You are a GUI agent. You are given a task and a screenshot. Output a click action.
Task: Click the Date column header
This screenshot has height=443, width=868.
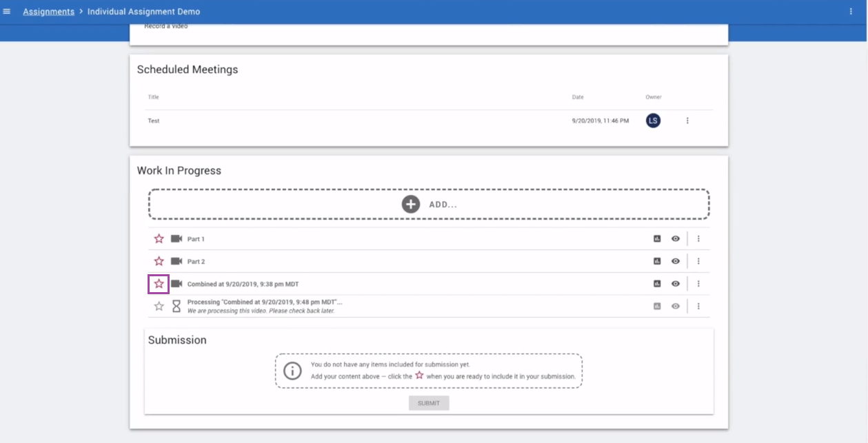[x=578, y=97]
